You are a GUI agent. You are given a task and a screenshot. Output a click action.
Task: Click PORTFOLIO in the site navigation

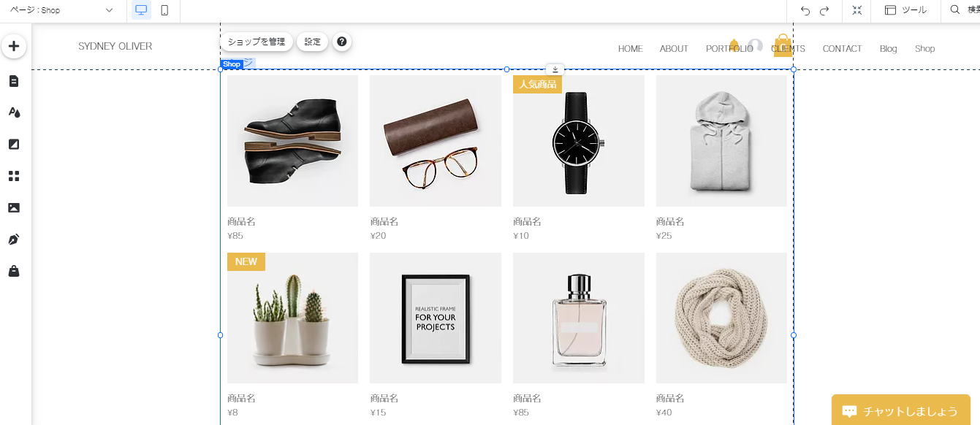(729, 49)
